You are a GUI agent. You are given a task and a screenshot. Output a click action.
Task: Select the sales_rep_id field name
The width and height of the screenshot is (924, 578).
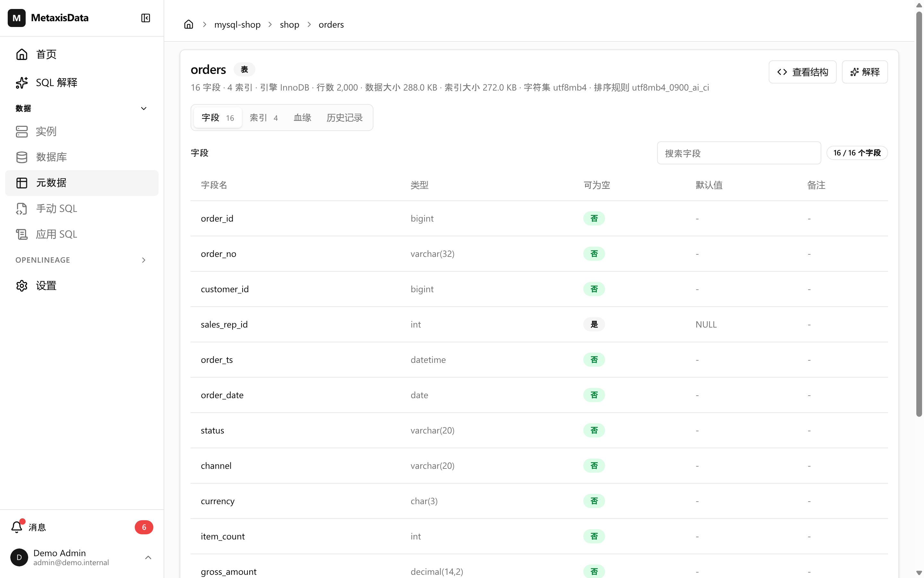pos(224,325)
